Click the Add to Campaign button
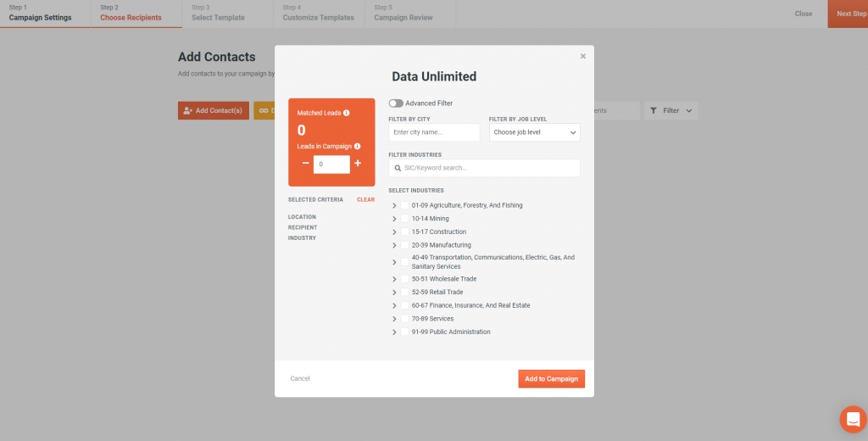 click(x=551, y=379)
